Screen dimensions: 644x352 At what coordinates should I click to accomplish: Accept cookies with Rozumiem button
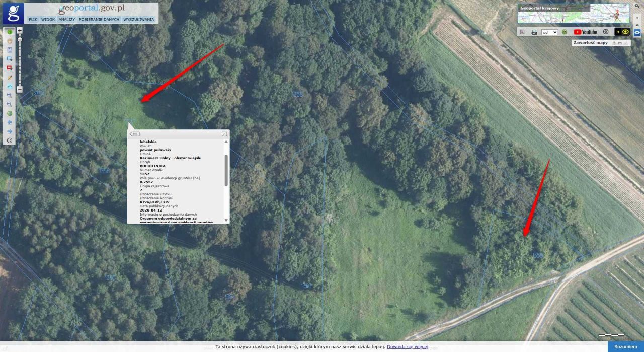(x=626, y=346)
